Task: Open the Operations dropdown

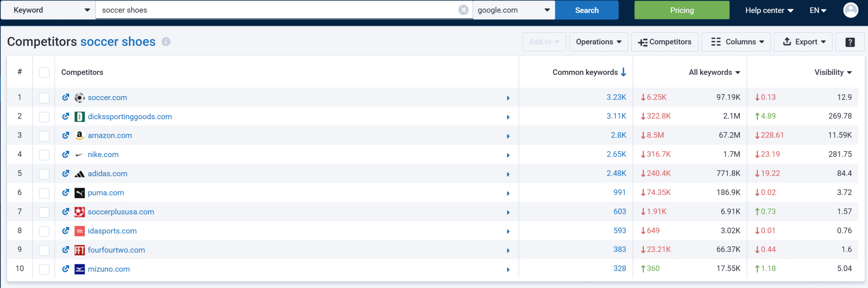Action: click(598, 42)
